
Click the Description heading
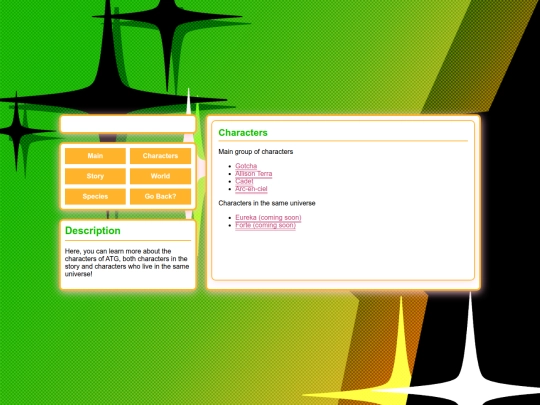(x=93, y=230)
